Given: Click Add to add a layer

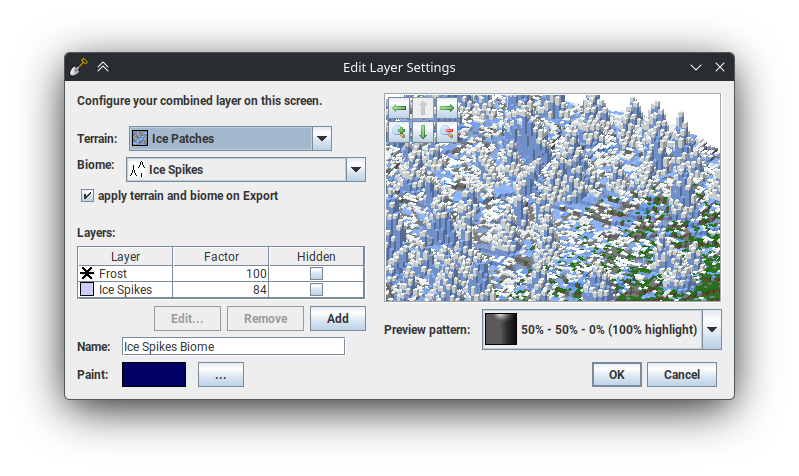Looking at the screenshot, I should (x=337, y=319).
